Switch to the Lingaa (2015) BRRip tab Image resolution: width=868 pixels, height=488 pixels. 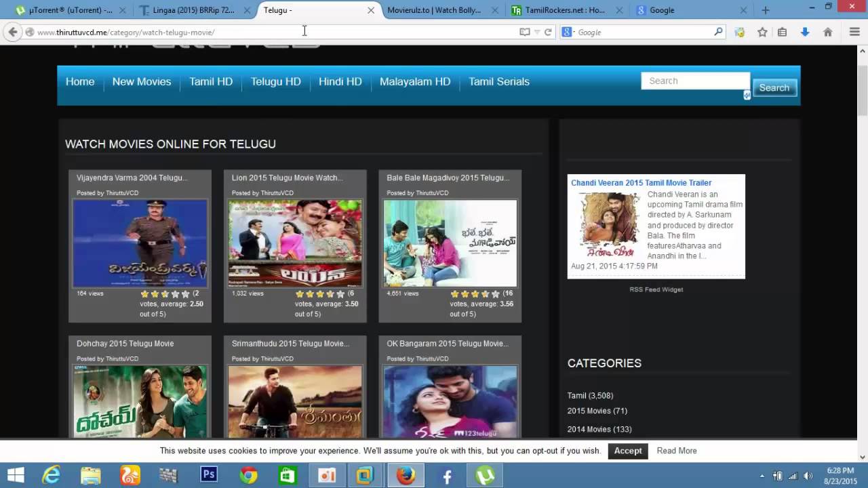195,10
